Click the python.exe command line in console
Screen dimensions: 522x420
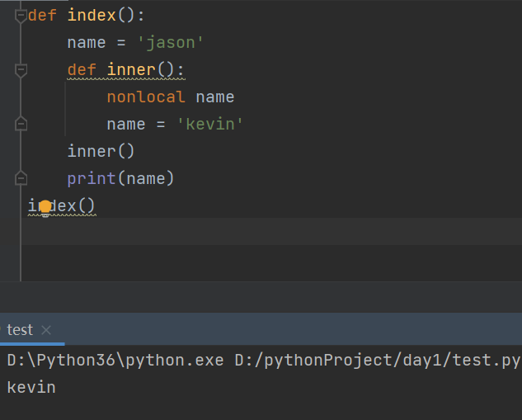pos(263,361)
